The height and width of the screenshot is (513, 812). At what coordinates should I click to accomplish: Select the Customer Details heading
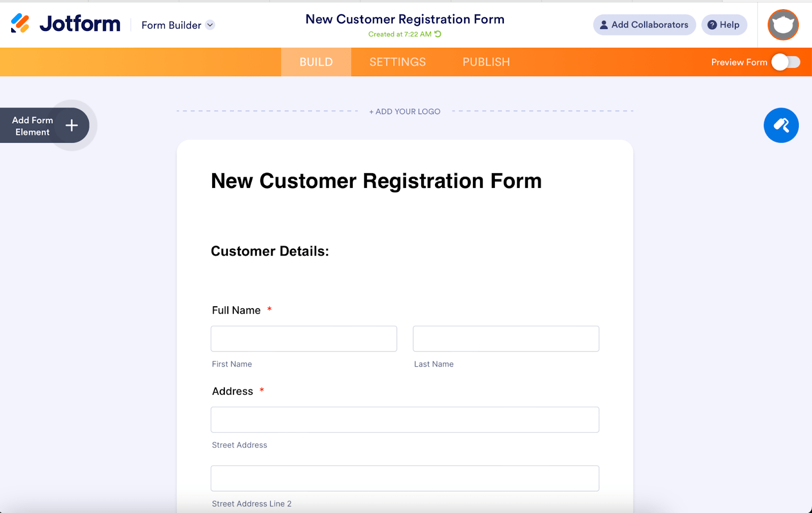(x=270, y=251)
